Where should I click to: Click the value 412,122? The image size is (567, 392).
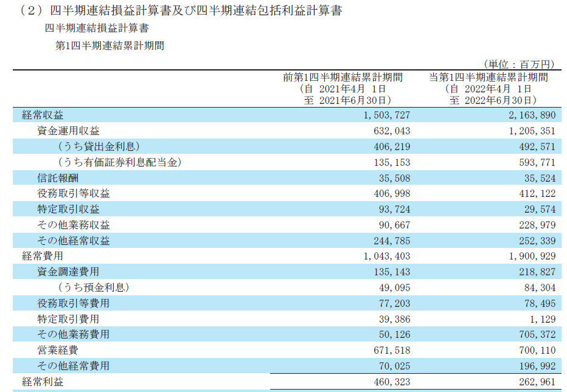click(537, 194)
